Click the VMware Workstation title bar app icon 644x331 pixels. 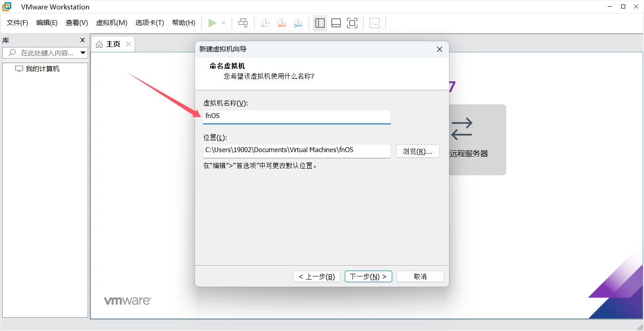point(7,7)
